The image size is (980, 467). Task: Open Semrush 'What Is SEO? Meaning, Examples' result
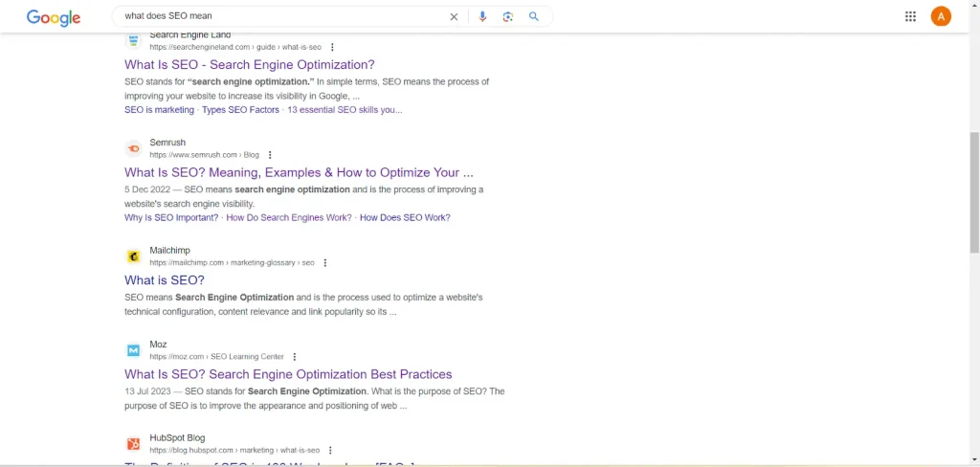click(x=299, y=172)
